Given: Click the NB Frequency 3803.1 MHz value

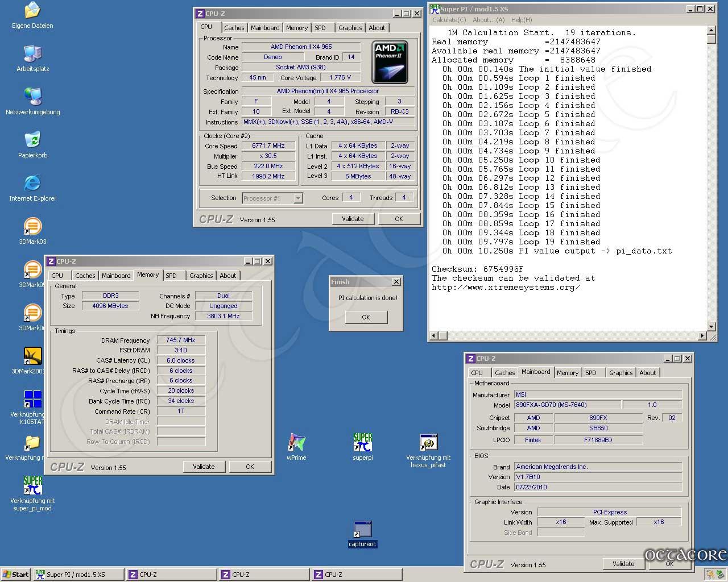Looking at the screenshot, I should point(224,316).
